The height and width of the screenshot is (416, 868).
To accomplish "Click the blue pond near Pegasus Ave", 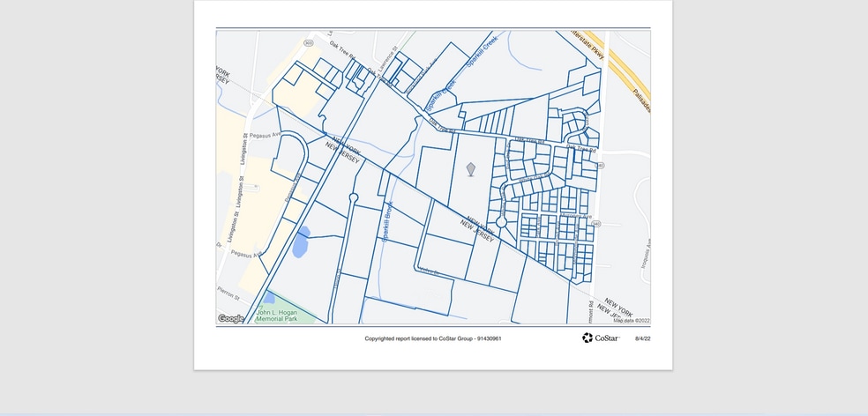I will [x=300, y=242].
